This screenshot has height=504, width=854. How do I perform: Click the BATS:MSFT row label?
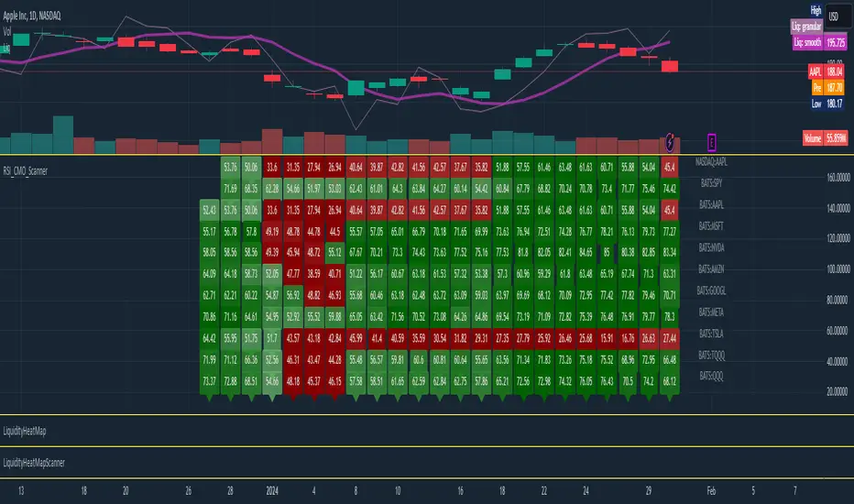point(711,225)
